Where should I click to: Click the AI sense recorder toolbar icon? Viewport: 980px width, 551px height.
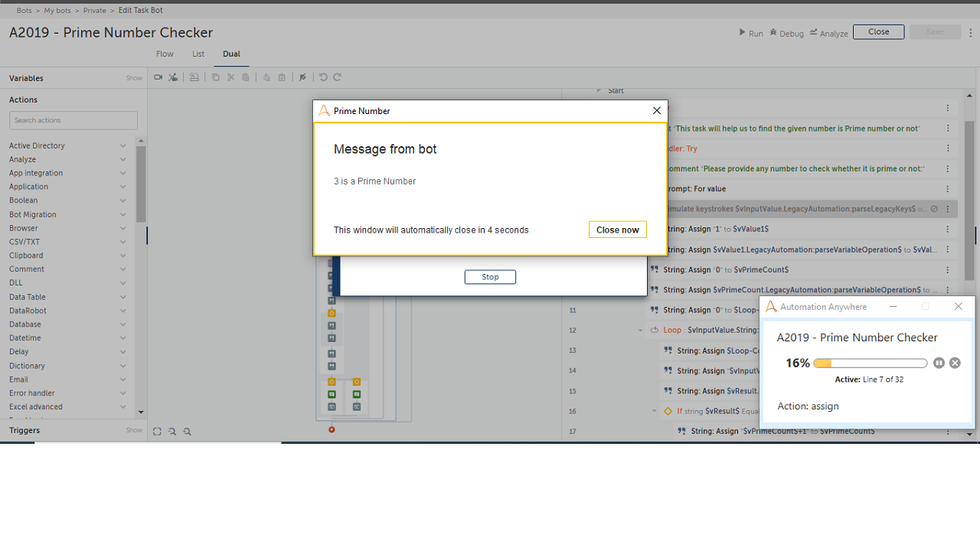(173, 77)
